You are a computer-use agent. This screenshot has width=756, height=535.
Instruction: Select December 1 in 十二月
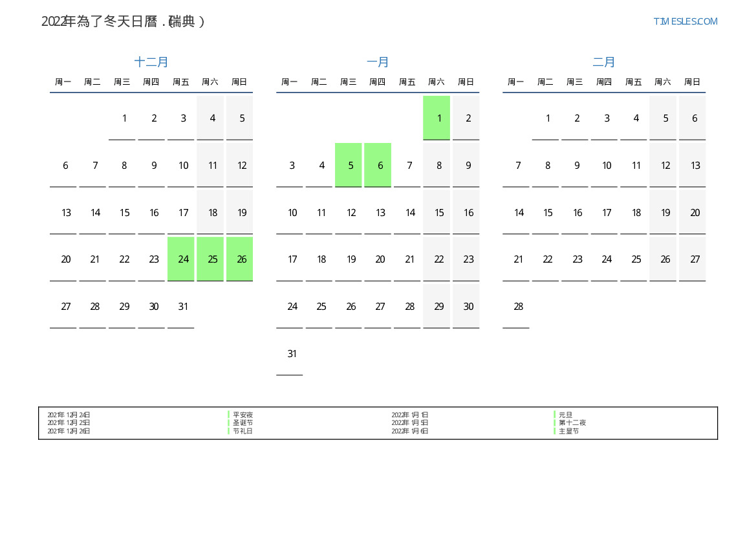122,118
